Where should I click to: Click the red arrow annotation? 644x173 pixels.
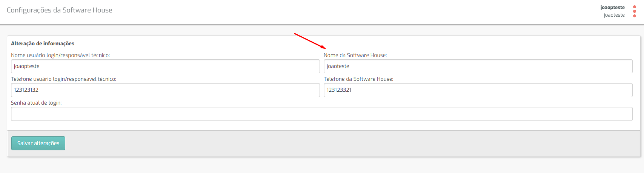coord(310,41)
